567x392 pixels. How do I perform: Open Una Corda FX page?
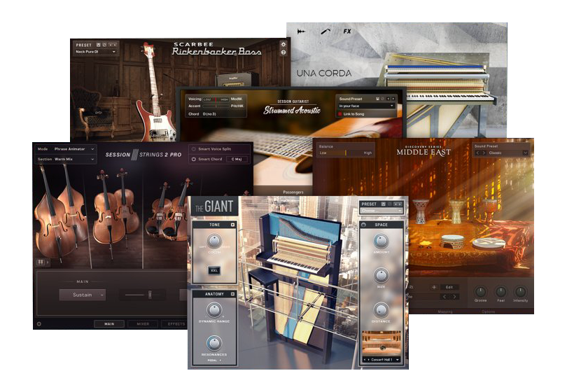pyautogui.click(x=347, y=31)
